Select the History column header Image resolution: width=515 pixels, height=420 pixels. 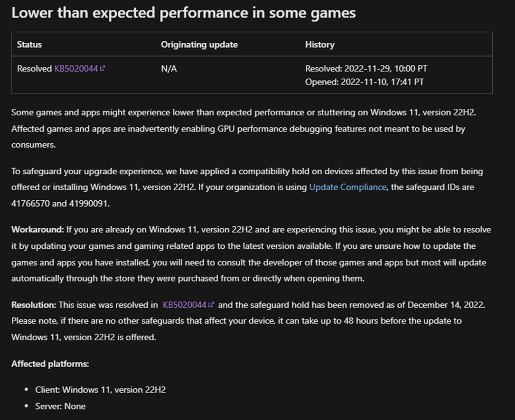320,44
